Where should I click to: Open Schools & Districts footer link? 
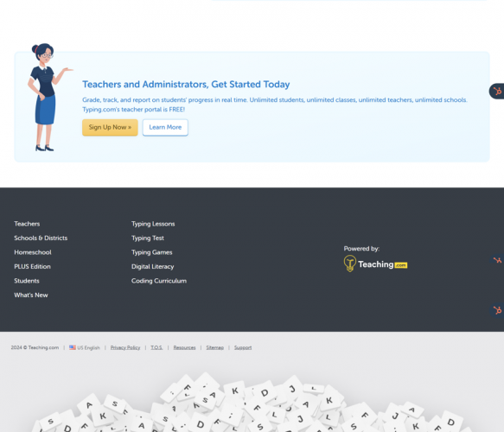(x=41, y=238)
